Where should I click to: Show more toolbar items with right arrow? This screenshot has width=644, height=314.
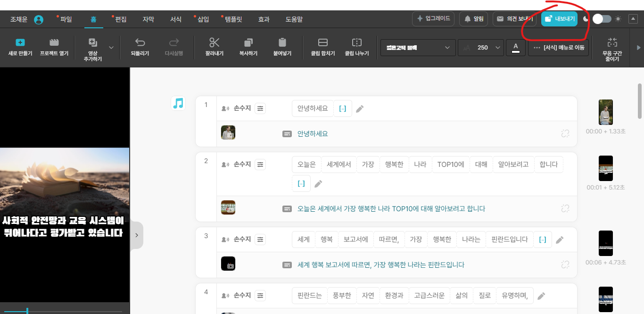click(x=639, y=48)
